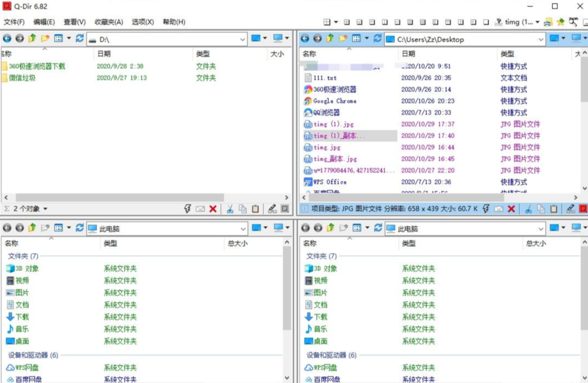Sort Desktop pane by 日期 column
588x383 pixels.
(448, 53)
